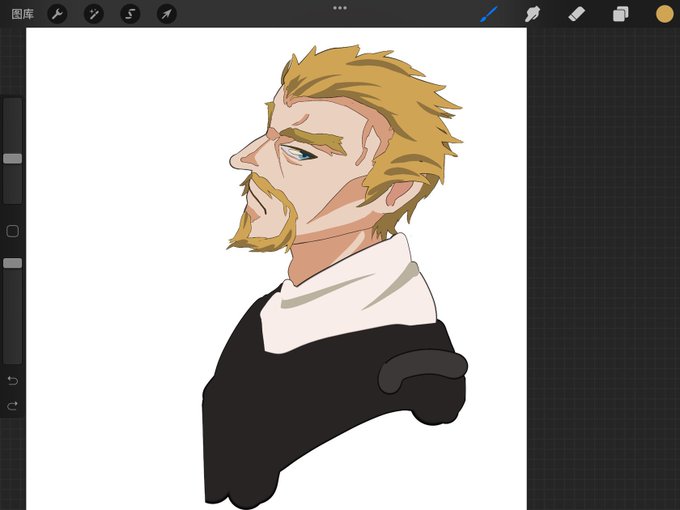
Task: Click the three-dot menu at top center
Action: 340,8
